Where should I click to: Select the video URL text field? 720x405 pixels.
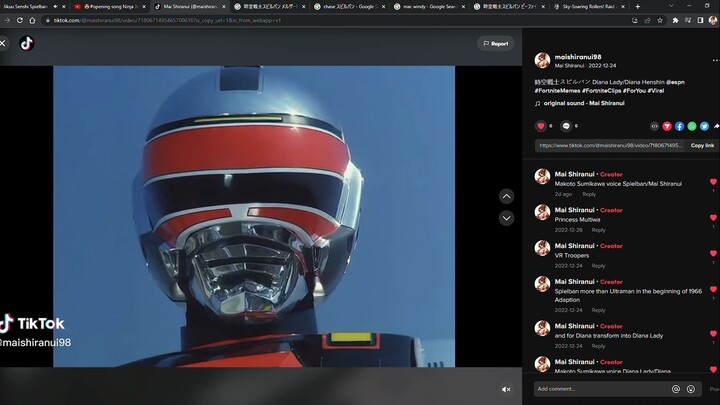[x=611, y=146]
